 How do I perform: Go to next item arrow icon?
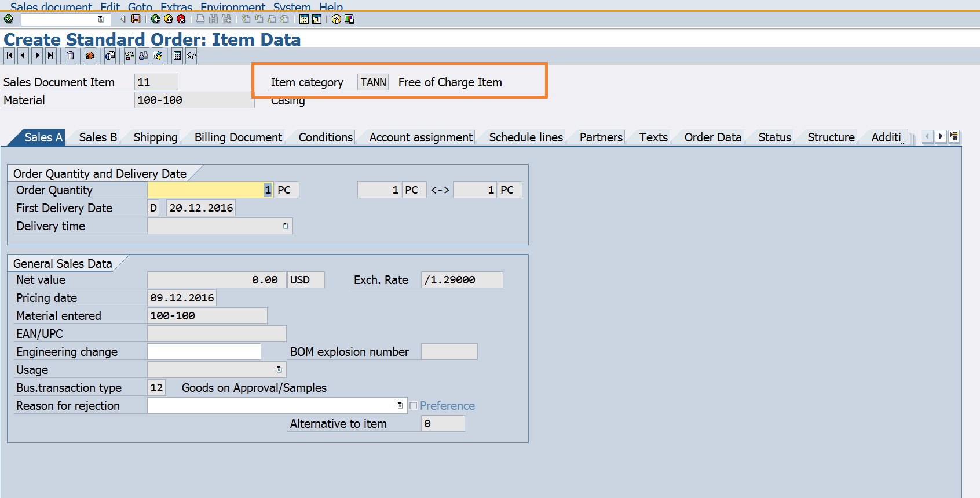(37, 56)
